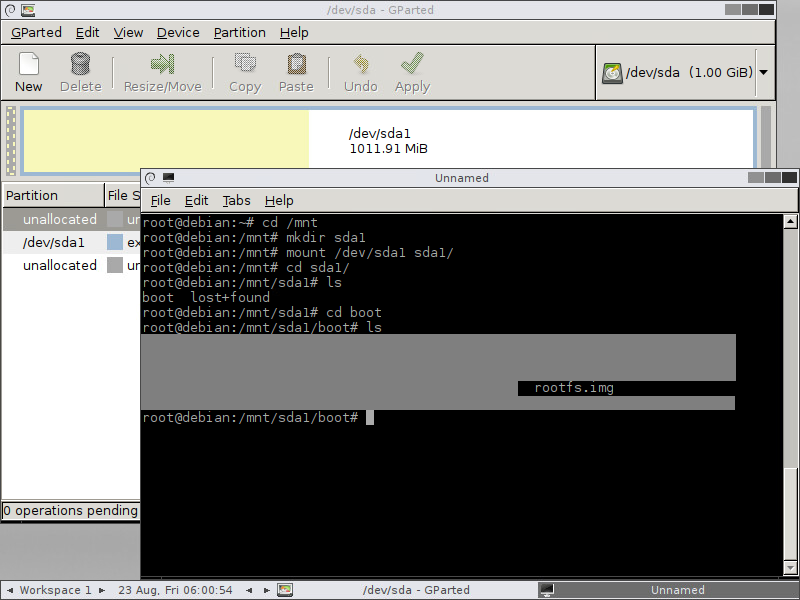
Task: Click the GParted window menu icon in its title bar
Action: 10,10
